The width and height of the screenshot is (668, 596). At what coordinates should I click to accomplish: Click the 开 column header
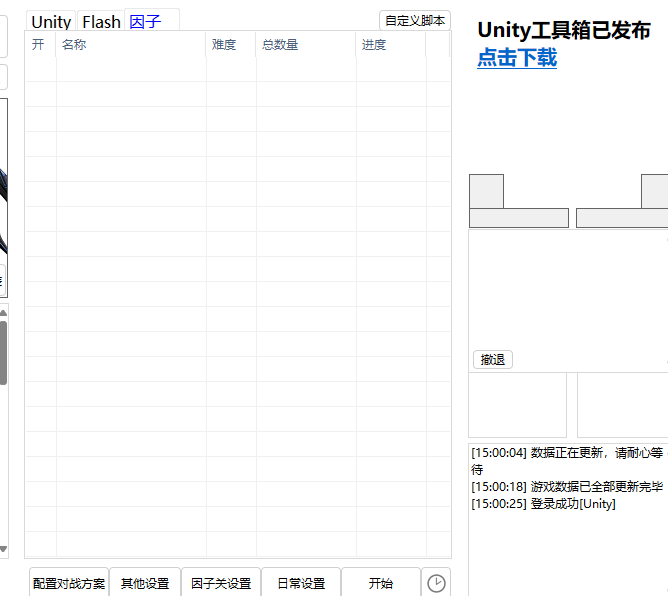click(x=40, y=44)
